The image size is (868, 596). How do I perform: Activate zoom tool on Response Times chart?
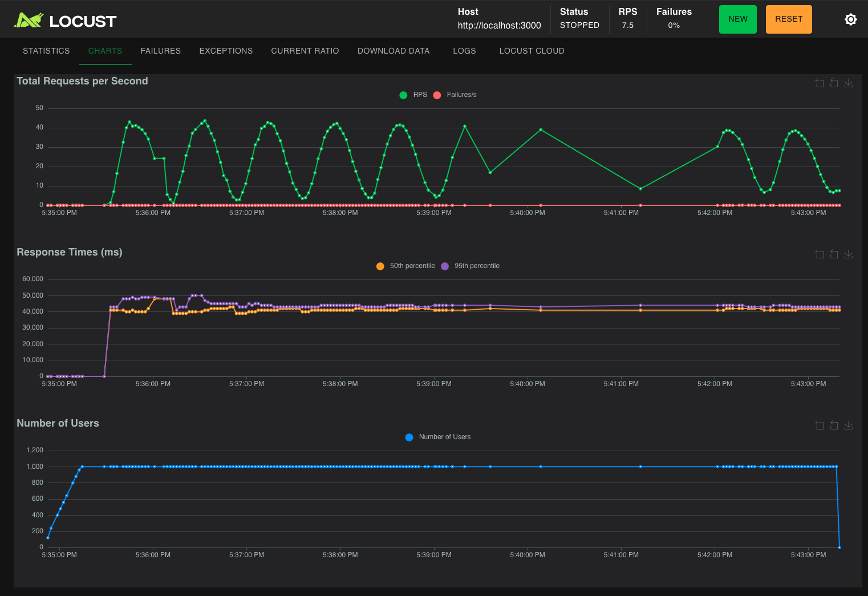(820, 254)
